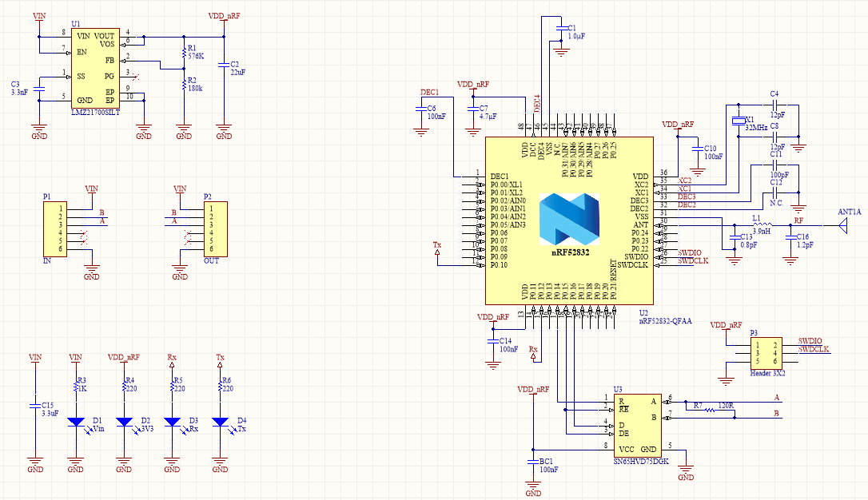The image size is (868, 500).
Task: Select capacitor C6 100nF symbol
Action: click(x=420, y=109)
